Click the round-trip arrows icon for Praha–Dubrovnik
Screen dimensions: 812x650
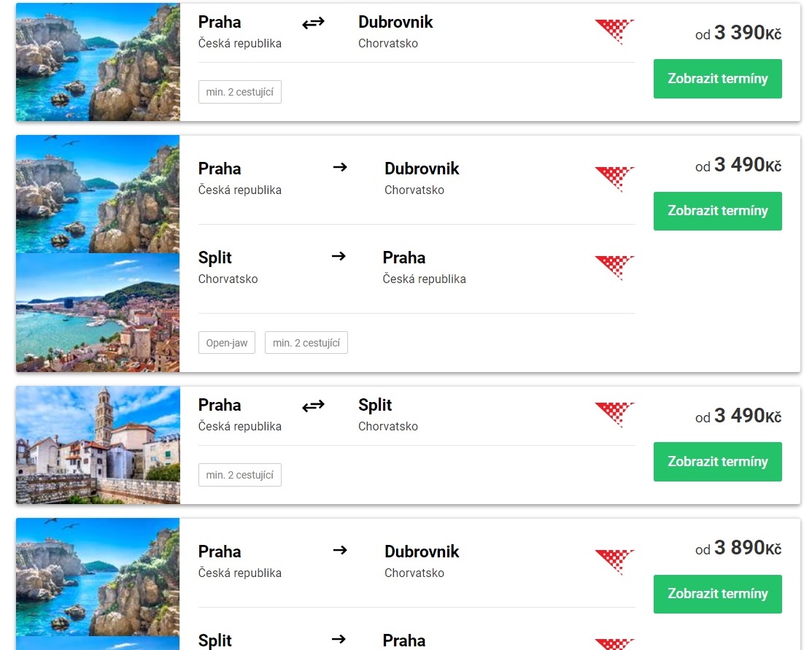click(x=313, y=23)
